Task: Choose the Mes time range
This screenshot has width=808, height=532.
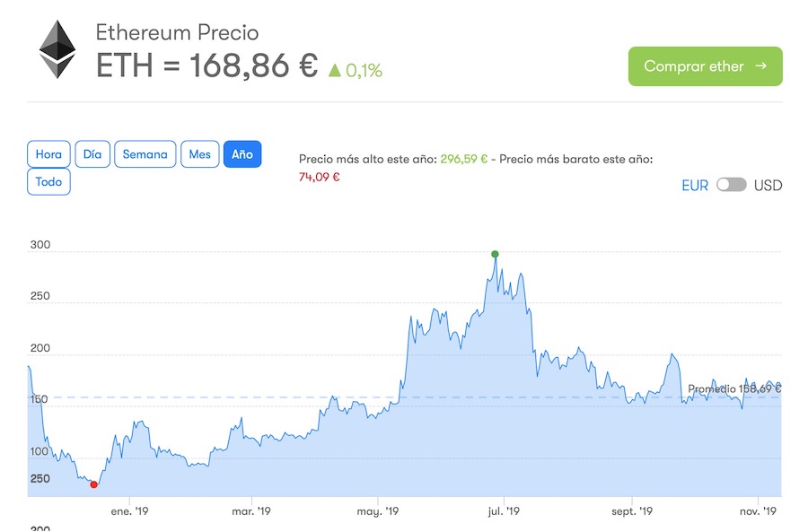Action: pos(200,154)
